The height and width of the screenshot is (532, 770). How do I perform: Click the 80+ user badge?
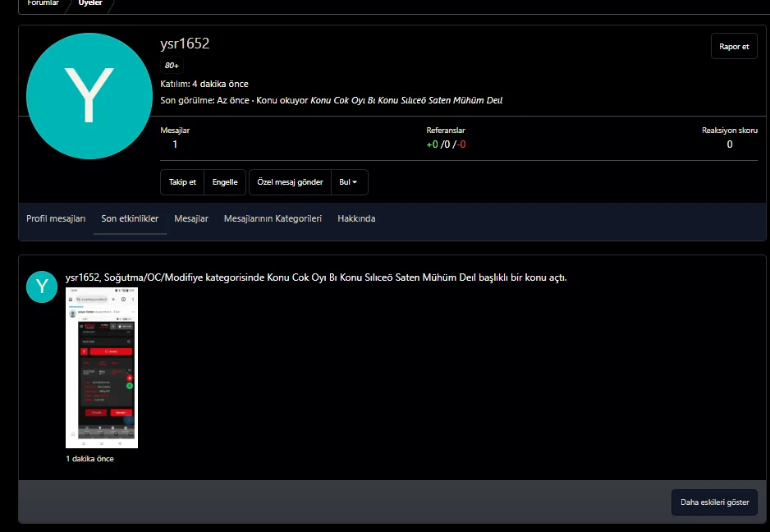(x=172, y=66)
